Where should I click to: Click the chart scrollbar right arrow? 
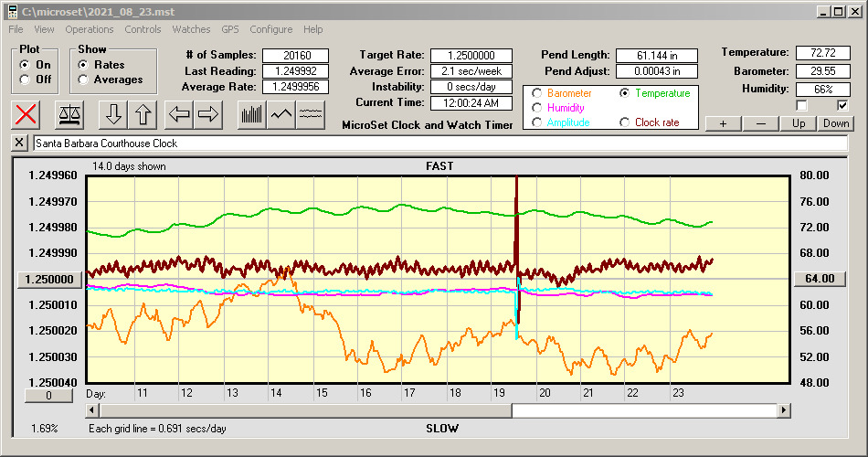click(x=783, y=410)
